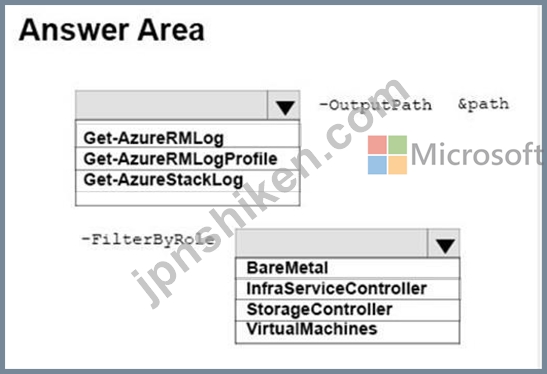Viewport: 547px width, 374px height.
Task: Click the blue square of Microsoft logo
Action: pos(377,165)
